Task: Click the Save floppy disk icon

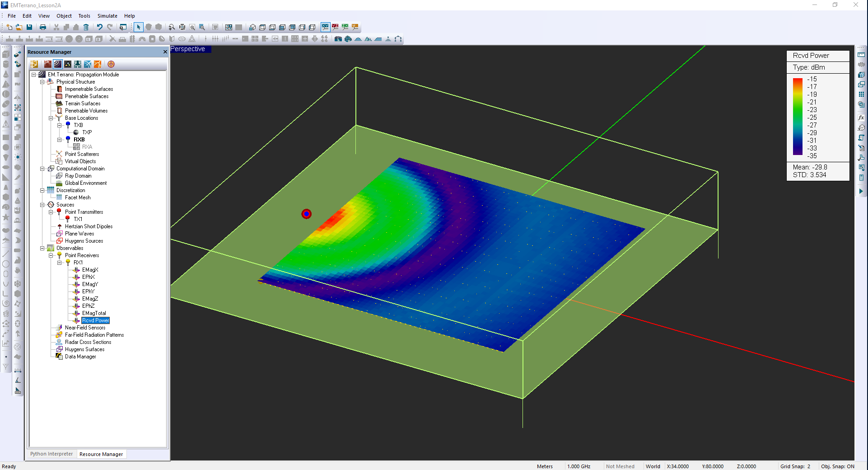Action: (x=29, y=27)
